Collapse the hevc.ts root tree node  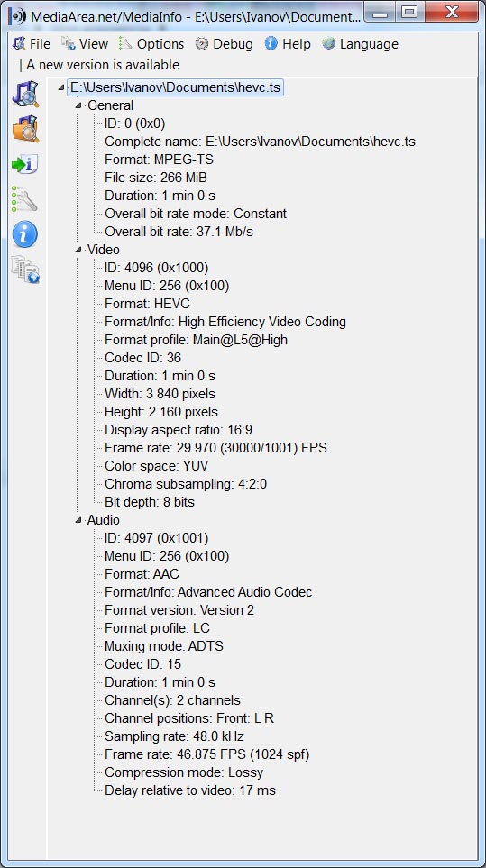click(x=61, y=87)
